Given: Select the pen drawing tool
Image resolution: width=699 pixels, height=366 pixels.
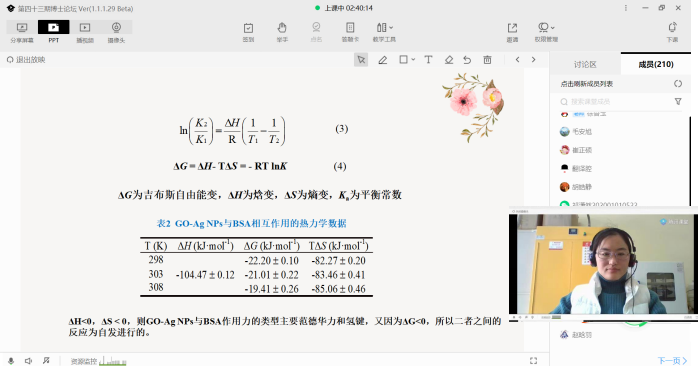Looking at the screenshot, I should pyautogui.click(x=382, y=60).
